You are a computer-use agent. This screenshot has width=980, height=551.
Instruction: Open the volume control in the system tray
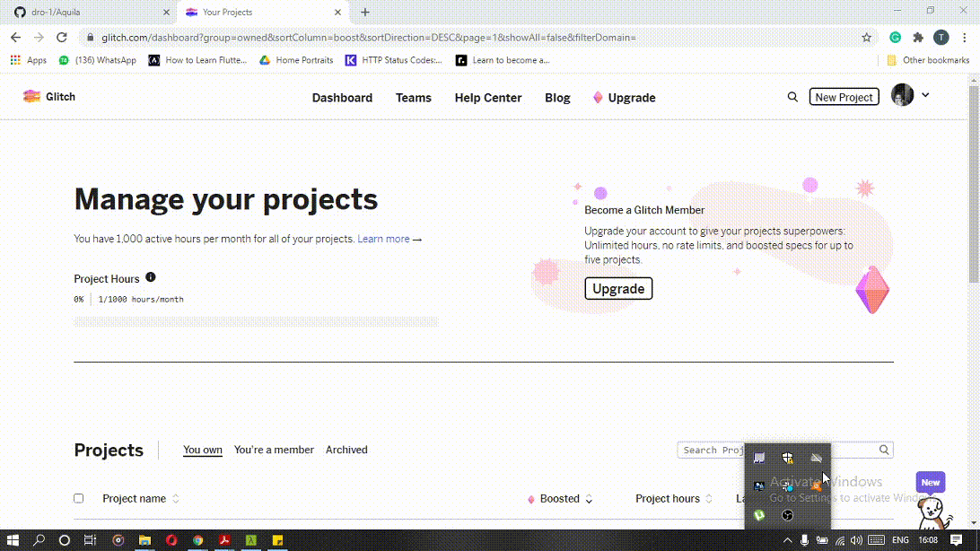856,539
